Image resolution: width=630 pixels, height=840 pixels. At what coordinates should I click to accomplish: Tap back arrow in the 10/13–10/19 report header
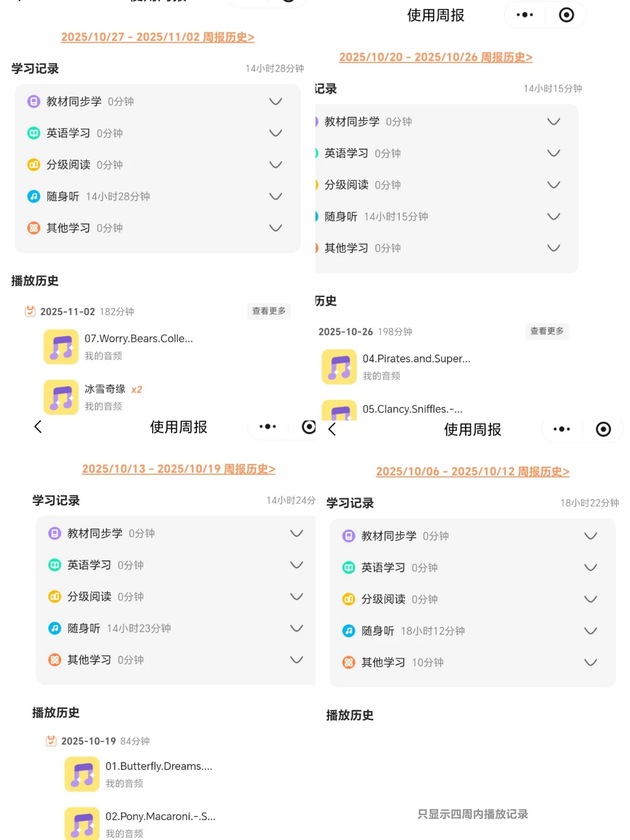[x=38, y=427]
